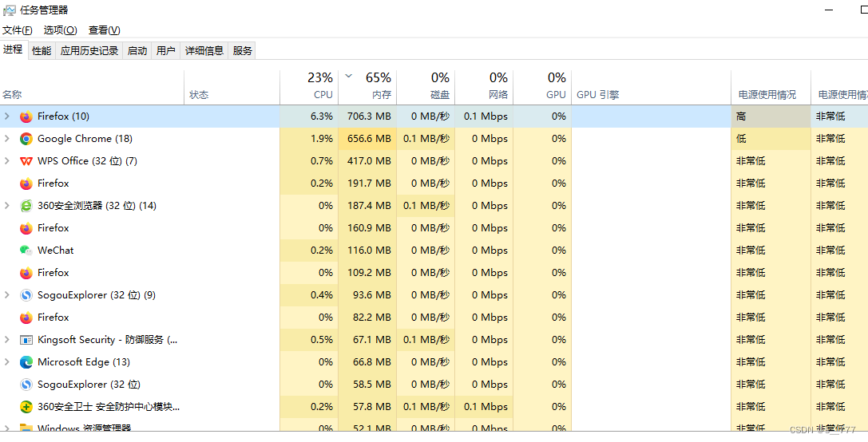Click the Firefox icon on the 191.7 MB row
This screenshot has height=442, width=868.
[x=26, y=184]
